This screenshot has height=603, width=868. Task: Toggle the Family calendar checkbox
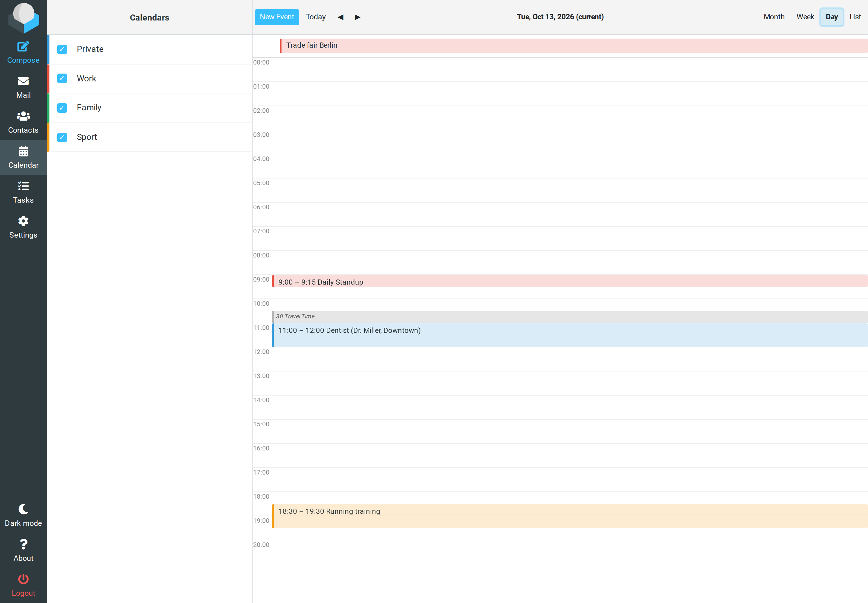(x=62, y=108)
